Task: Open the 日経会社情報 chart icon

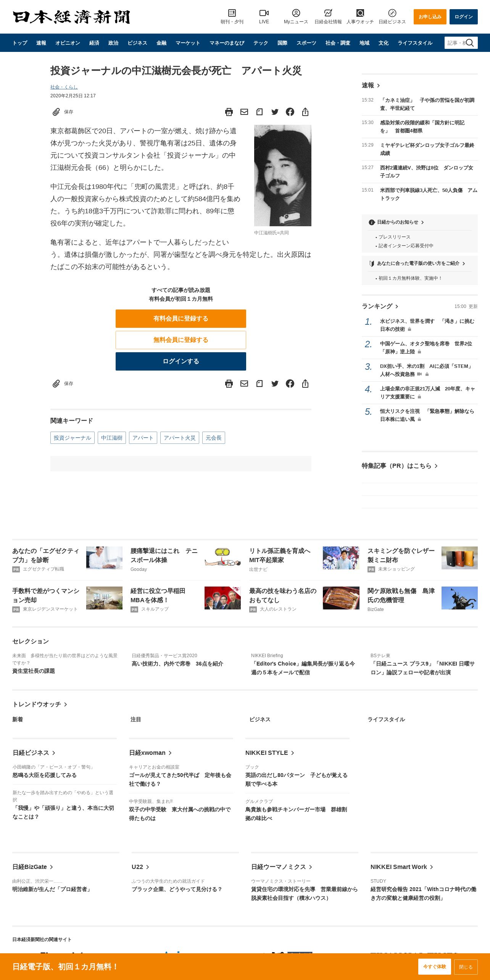Action: (328, 13)
